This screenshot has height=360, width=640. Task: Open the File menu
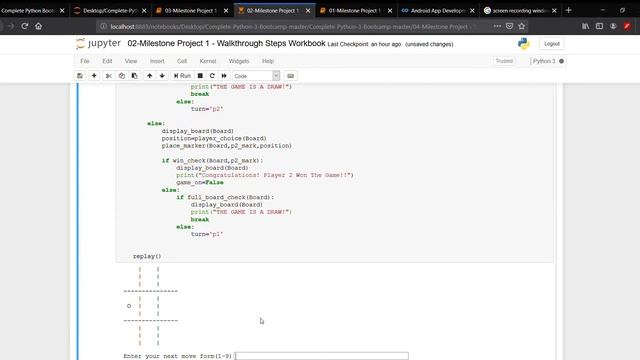point(85,61)
